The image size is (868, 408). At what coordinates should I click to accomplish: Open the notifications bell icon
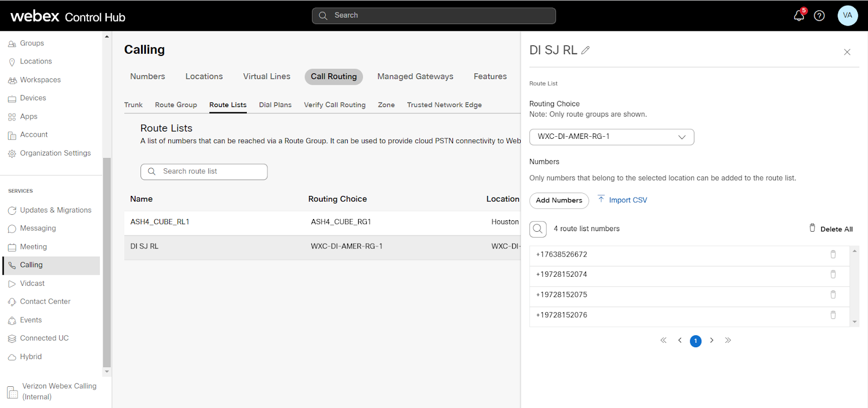pos(799,16)
